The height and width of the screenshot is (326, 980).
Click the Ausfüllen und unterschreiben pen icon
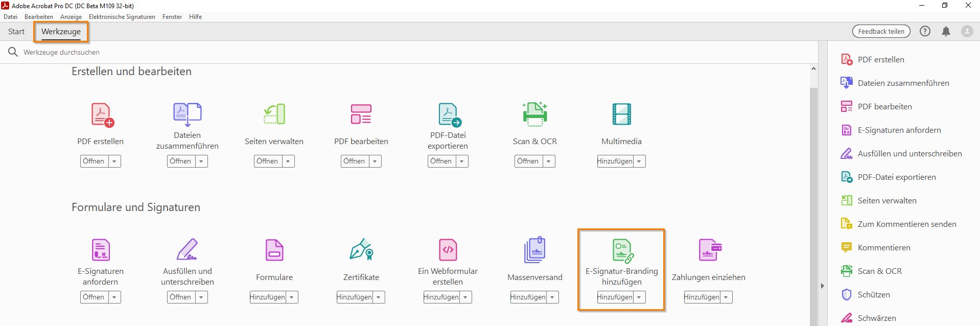tap(187, 249)
